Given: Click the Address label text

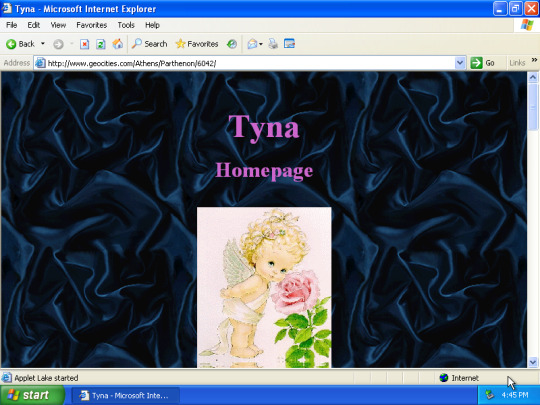Looking at the screenshot, I should coord(17,63).
